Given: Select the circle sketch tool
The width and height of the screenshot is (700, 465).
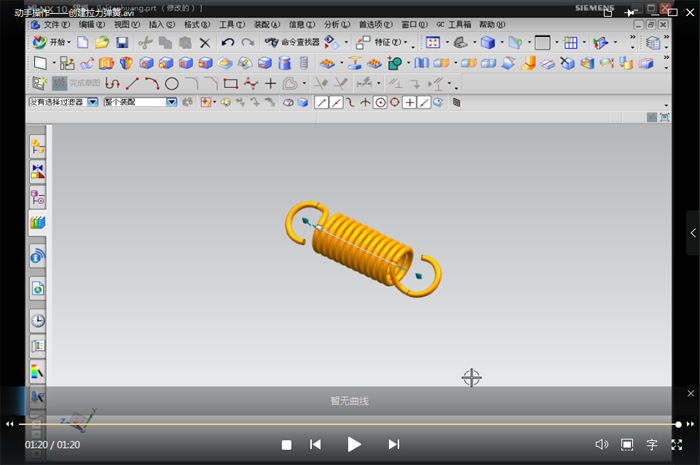Looking at the screenshot, I should click(171, 84).
